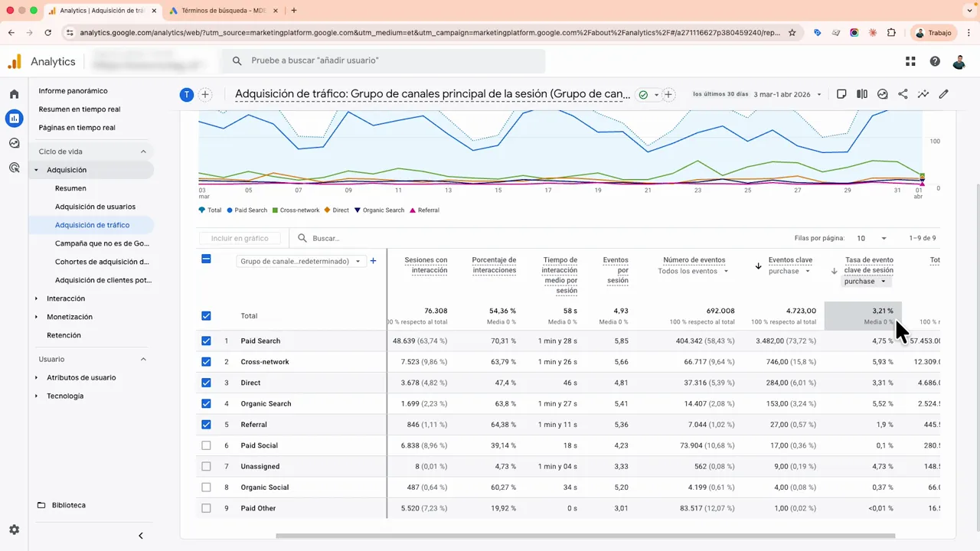
Task: Open the date range dropdown arrow
Action: pyautogui.click(x=819, y=95)
